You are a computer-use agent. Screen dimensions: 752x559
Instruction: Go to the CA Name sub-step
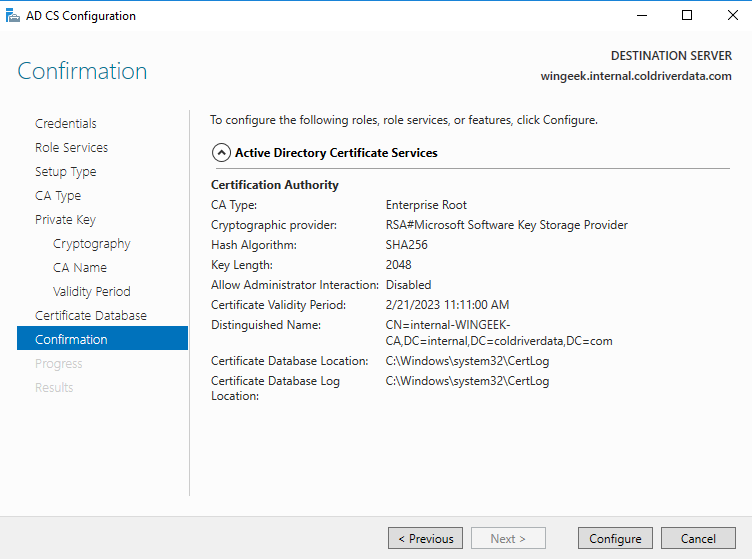[x=80, y=267]
